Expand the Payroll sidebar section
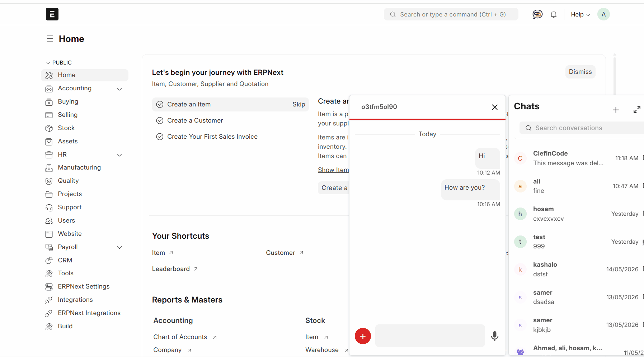 pos(119,247)
